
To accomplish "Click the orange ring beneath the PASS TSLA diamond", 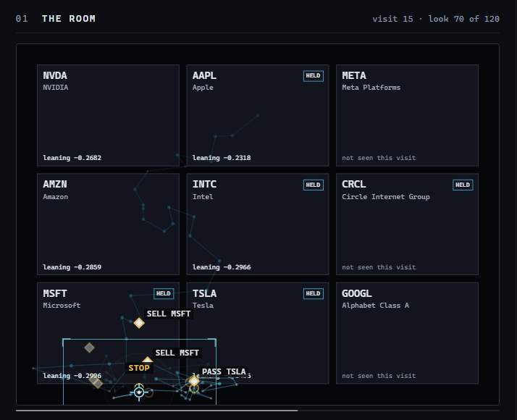I will (x=194, y=390).
